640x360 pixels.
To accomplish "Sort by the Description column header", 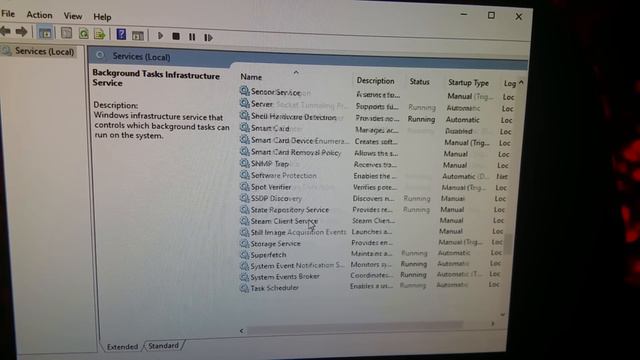I will coord(376,81).
